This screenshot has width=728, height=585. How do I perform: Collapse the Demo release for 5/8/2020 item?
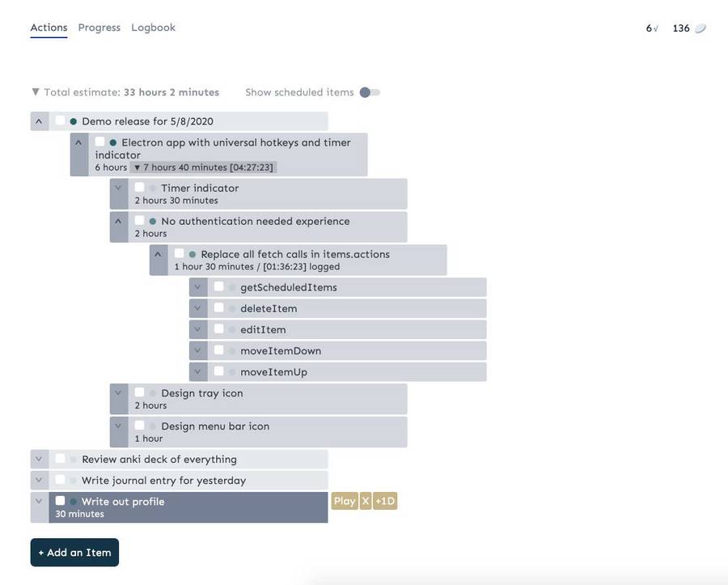[x=39, y=121]
